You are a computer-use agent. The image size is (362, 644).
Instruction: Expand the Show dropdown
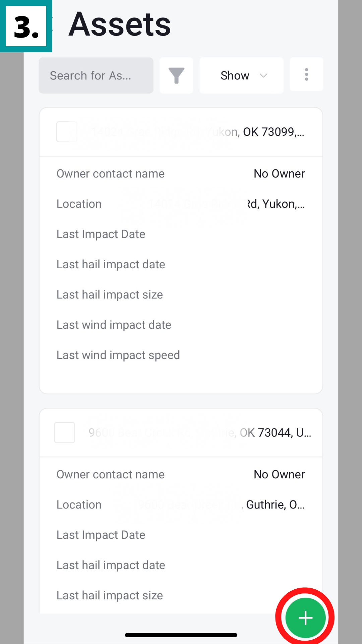[241, 75]
